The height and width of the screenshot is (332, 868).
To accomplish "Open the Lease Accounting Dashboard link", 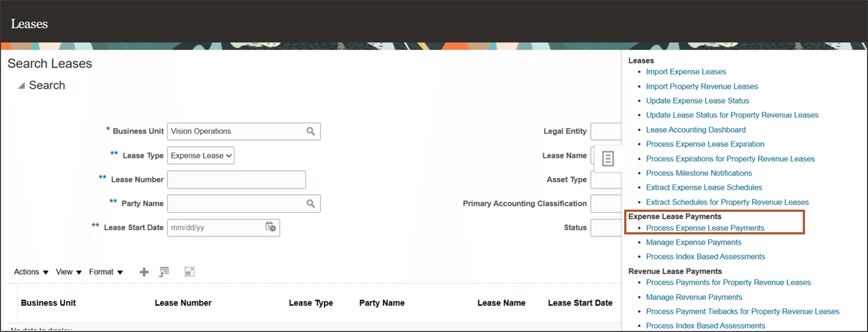I will [696, 130].
